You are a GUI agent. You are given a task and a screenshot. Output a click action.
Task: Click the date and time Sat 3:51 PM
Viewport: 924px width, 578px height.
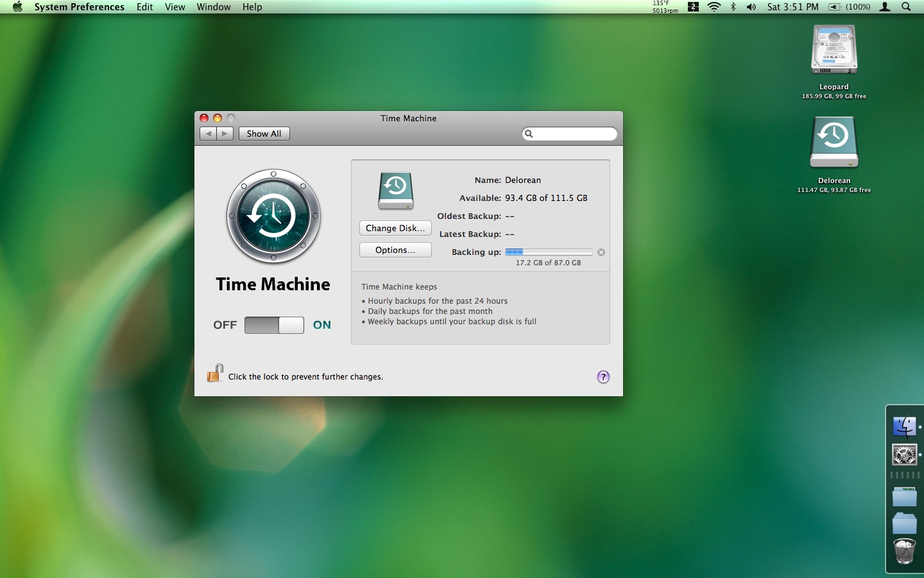tap(793, 7)
